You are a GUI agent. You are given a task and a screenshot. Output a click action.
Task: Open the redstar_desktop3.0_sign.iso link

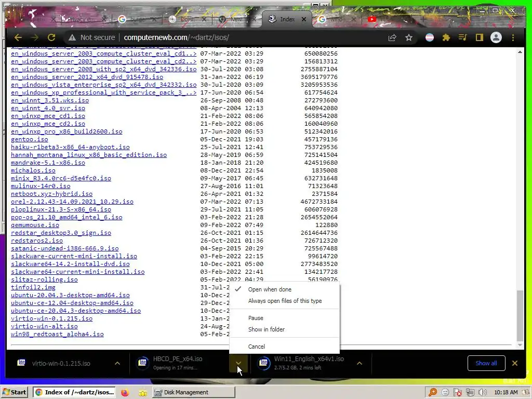(61, 233)
